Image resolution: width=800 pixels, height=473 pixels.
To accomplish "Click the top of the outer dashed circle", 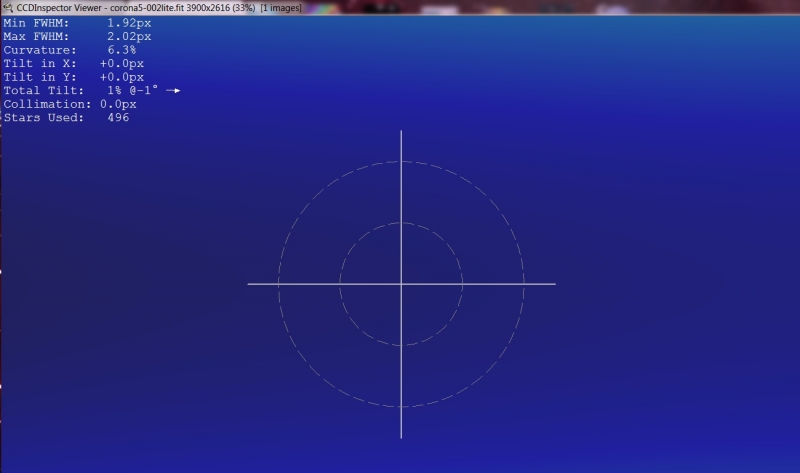I will click(401, 161).
